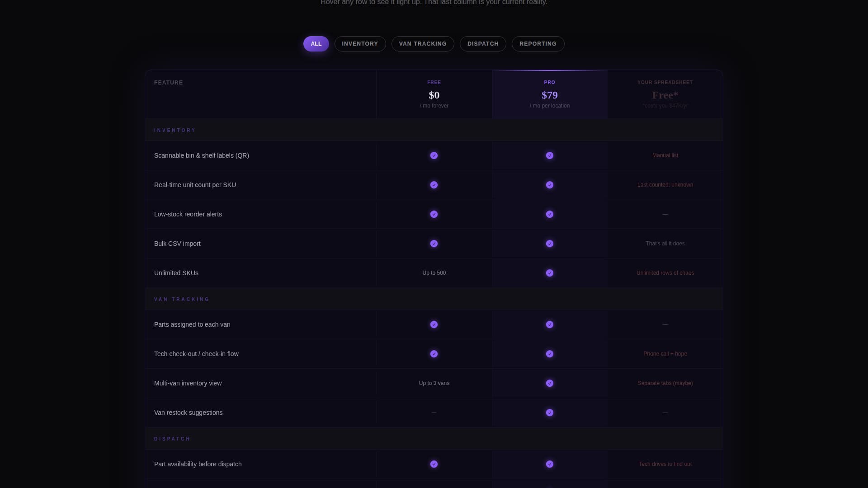This screenshot has height=488, width=868.
Task: Click the Van restock suggestions PRO checkmark
Action: click(x=550, y=413)
